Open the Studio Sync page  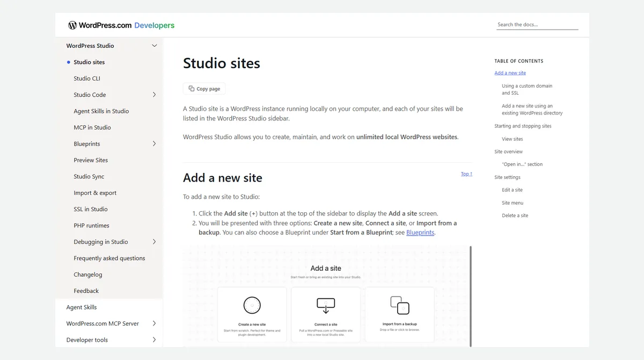point(89,176)
